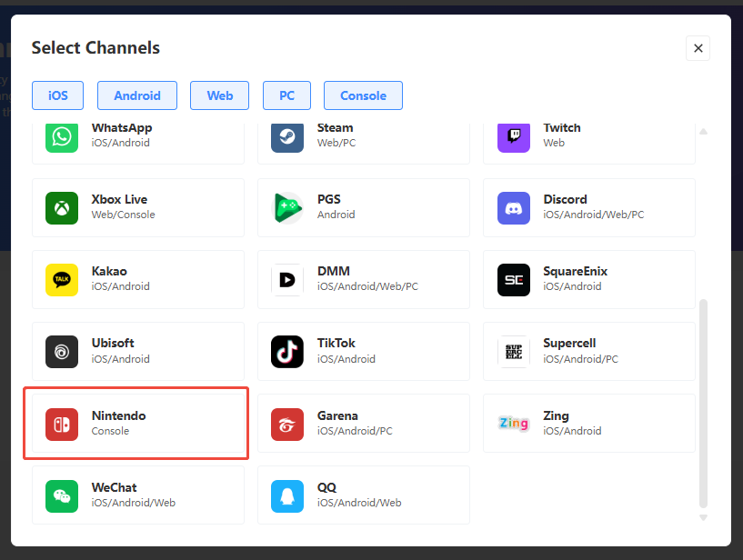The image size is (743, 560).
Task: Choose the Xbox Live icon
Action: pos(62,207)
